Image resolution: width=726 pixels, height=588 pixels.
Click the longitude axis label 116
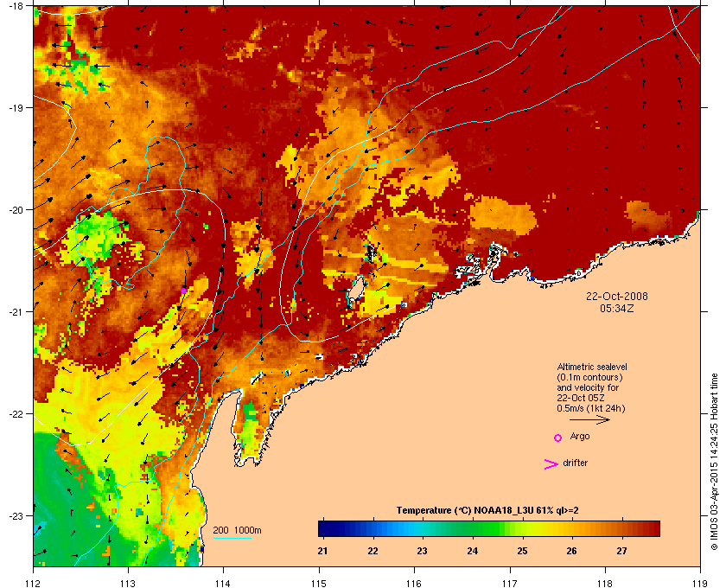point(414,584)
